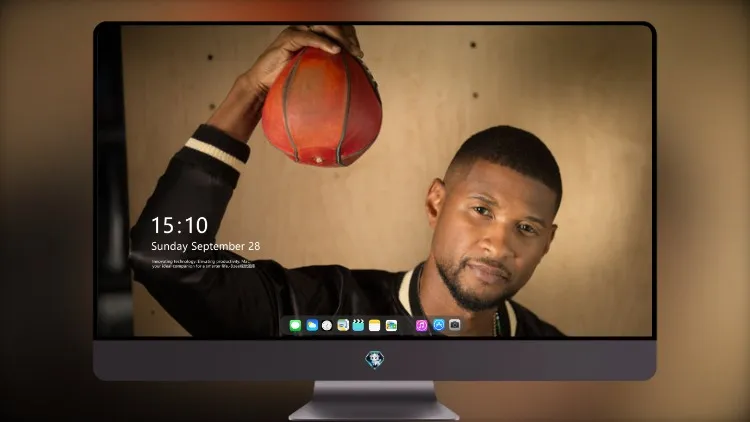Open the Messages app in the dock
The image size is (750, 422).
(x=295, y=325)
